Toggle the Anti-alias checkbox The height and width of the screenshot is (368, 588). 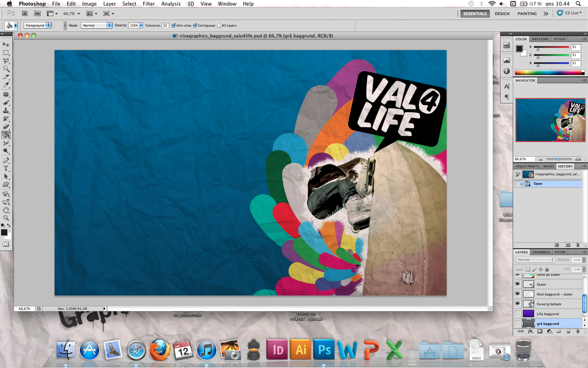pos(173,25)
